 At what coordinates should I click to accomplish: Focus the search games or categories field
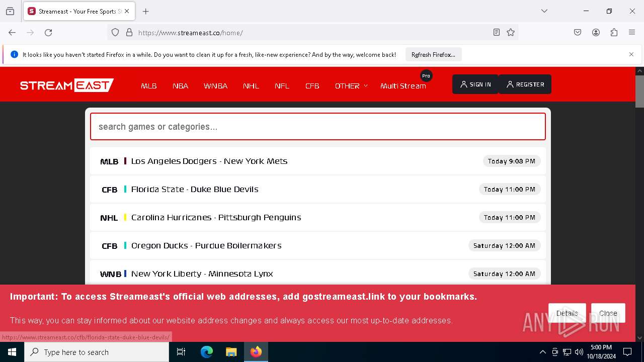tap(318, 127)
